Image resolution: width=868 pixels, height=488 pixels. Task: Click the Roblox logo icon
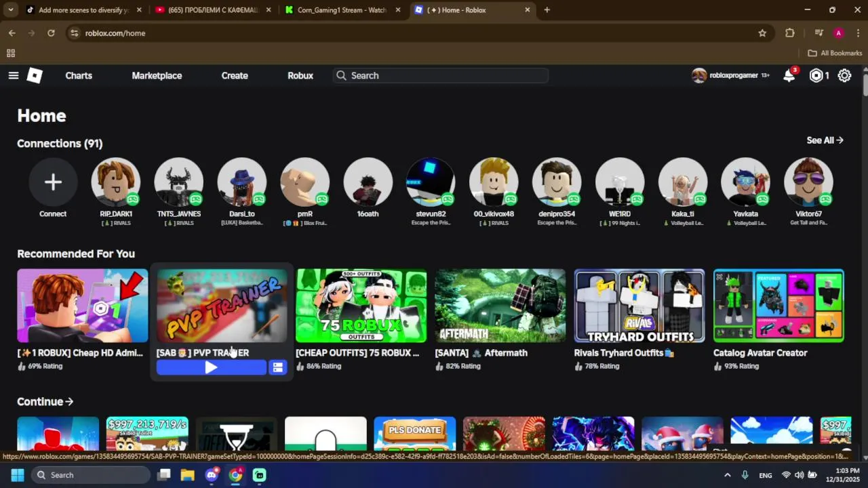[x=35, y=75]
